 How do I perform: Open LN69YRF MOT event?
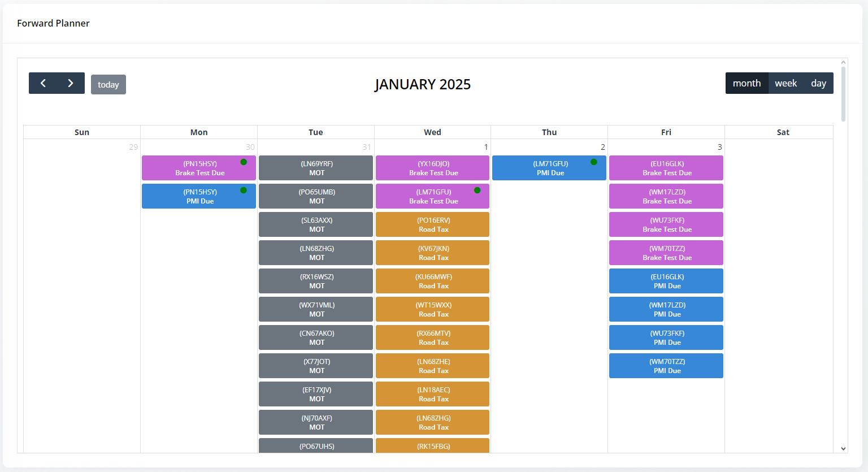click(x=316, y=168)
